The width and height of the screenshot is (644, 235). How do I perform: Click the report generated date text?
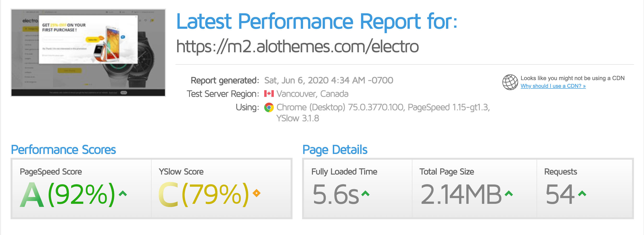(x=328, y=81)
